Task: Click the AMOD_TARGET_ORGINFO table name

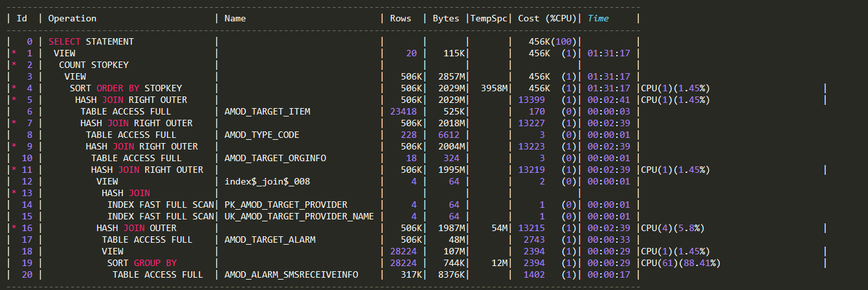Action: coord(275,158)
